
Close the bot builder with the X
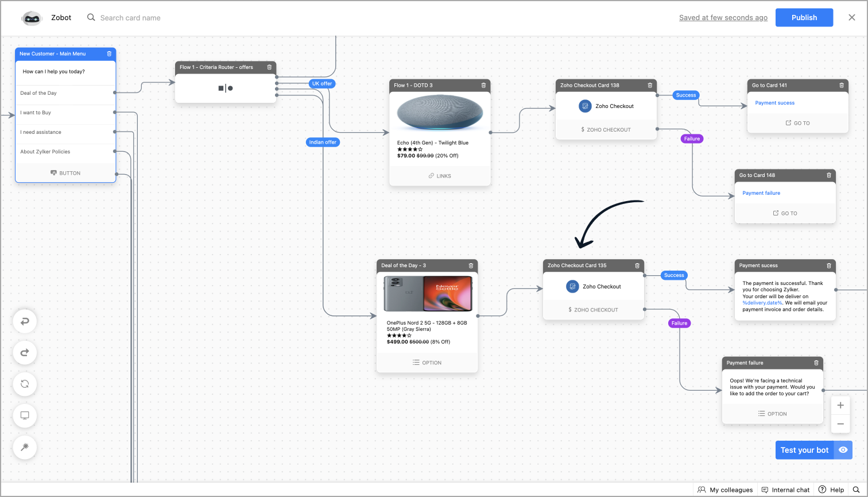pyautogui.click(x=852, y=18)
